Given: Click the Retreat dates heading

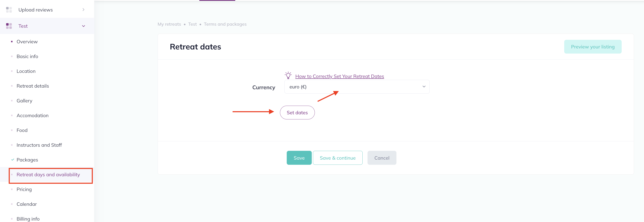Looking at the screenshot, I should [x=195, y=47].
